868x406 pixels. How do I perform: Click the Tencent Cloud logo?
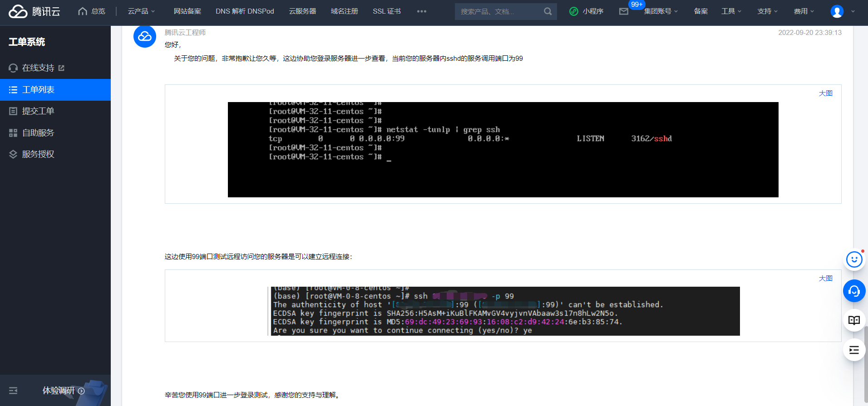pyautogui.click(x=35, y=11)
